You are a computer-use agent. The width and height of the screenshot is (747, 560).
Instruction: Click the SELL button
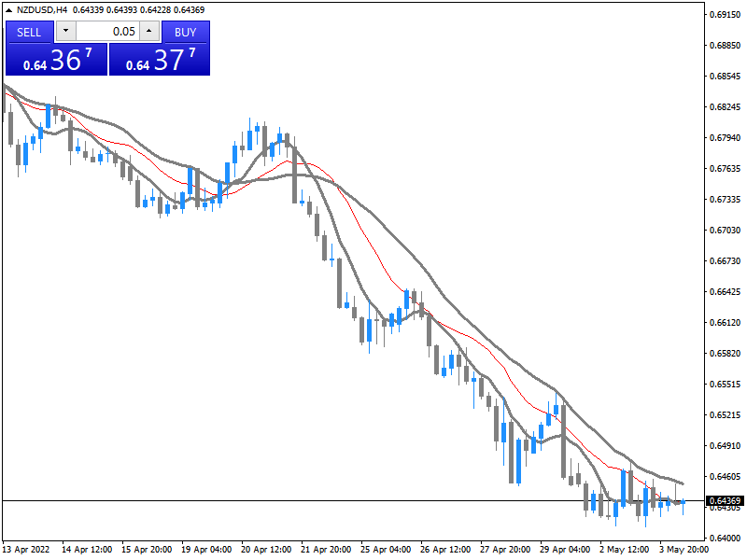[29, 32]
